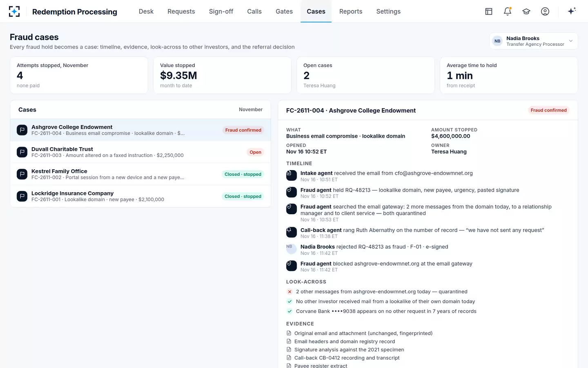588x368 pixels.
Task: Open the November period selector in Cases
Action: pos(251,110)
